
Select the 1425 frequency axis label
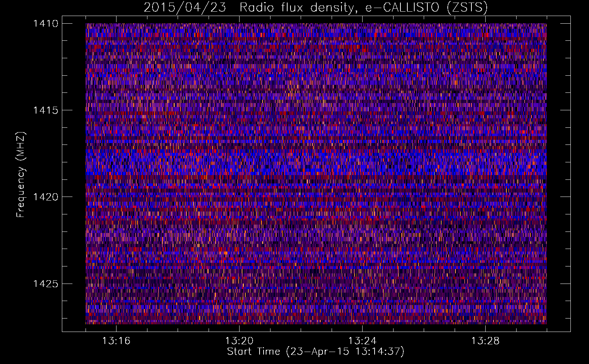click(46, 284)
